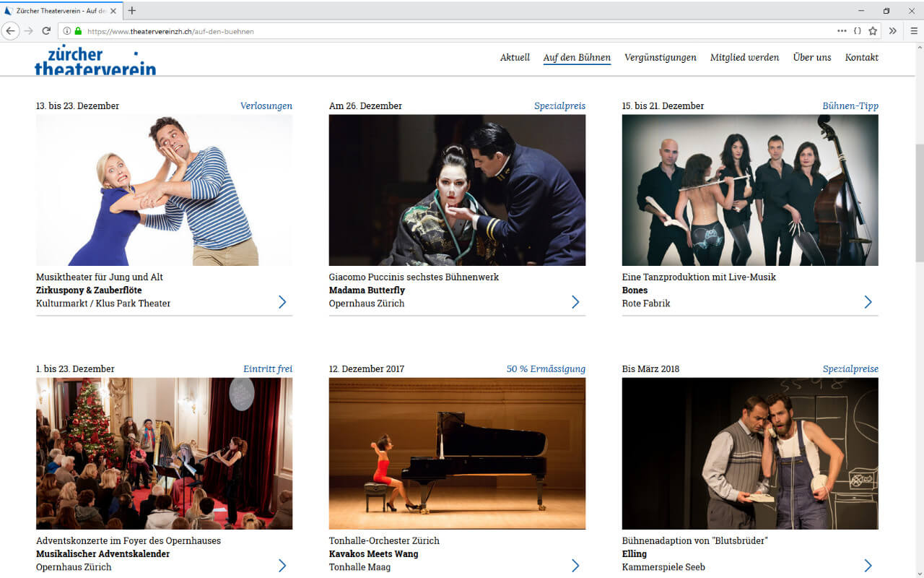
Task: Click the Spezialpreise tag above Elling
Action: tap(850, 368)
